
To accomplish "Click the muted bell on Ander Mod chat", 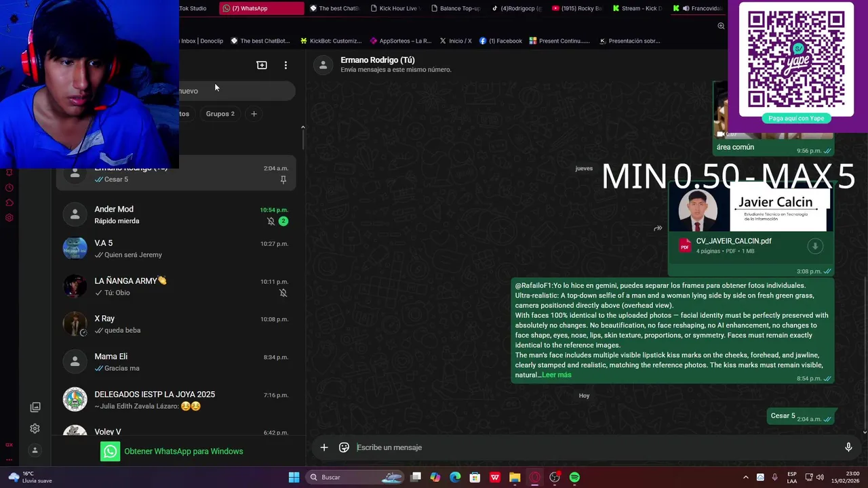I will [x=271, y=221].
